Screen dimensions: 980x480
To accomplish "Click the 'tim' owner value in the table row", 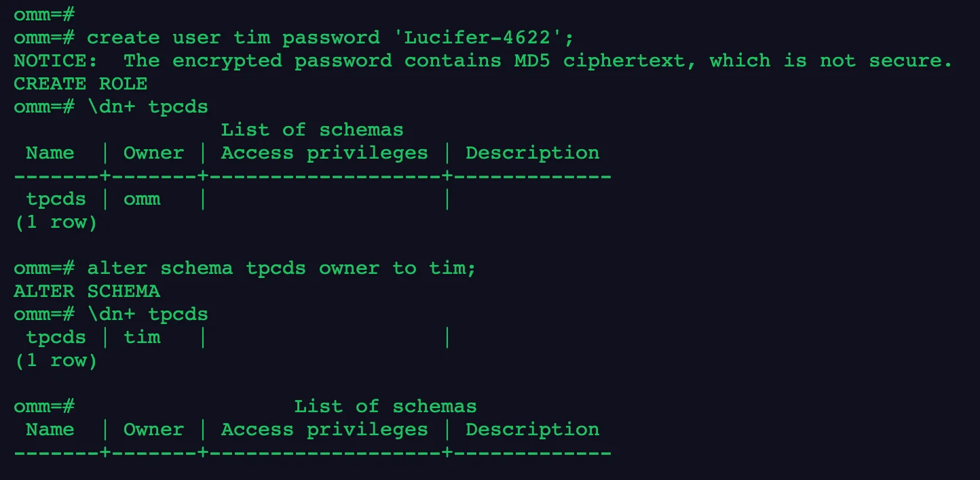I will 142,337.
